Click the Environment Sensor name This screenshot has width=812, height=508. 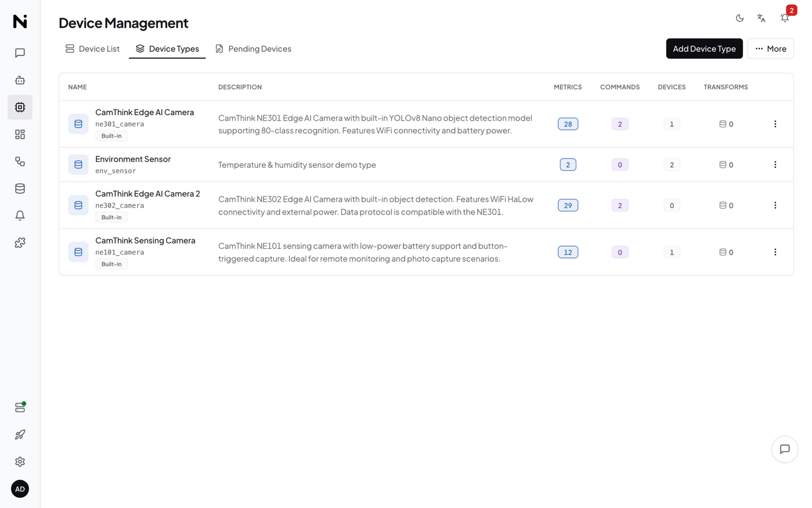[x=133, y=159]
